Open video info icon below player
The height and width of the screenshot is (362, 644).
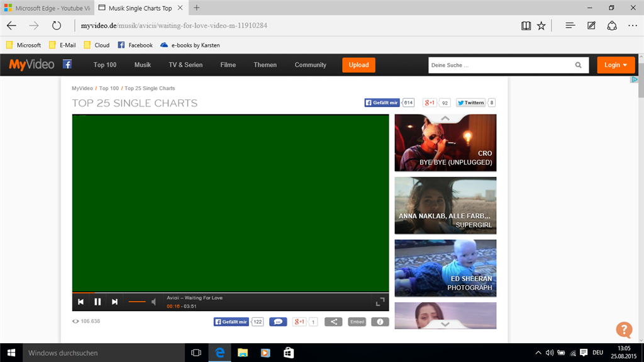[380, 322]
